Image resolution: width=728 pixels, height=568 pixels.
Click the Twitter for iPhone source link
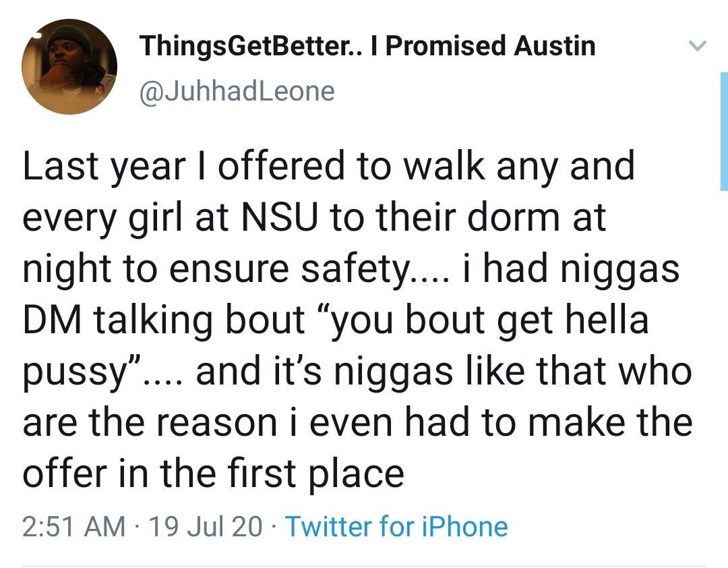pos(396,526)
